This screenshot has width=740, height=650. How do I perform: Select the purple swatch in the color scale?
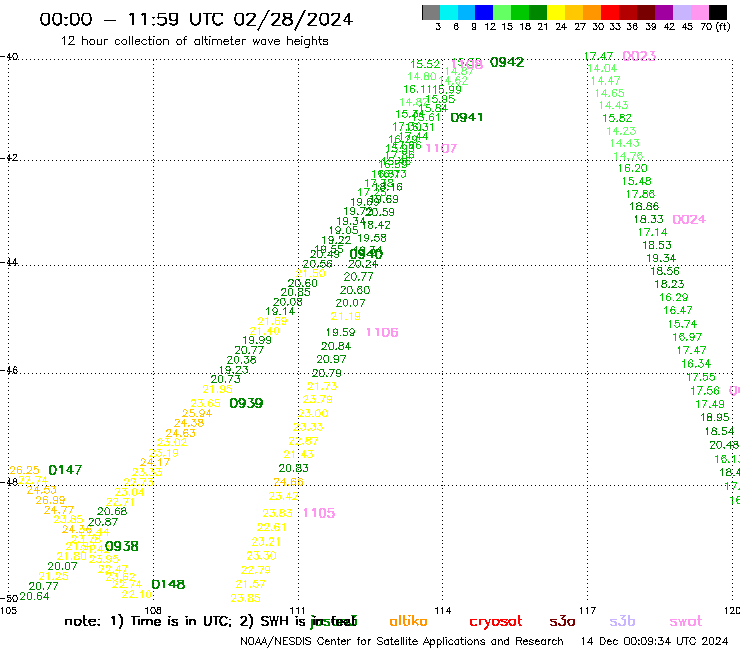[664, 12]
